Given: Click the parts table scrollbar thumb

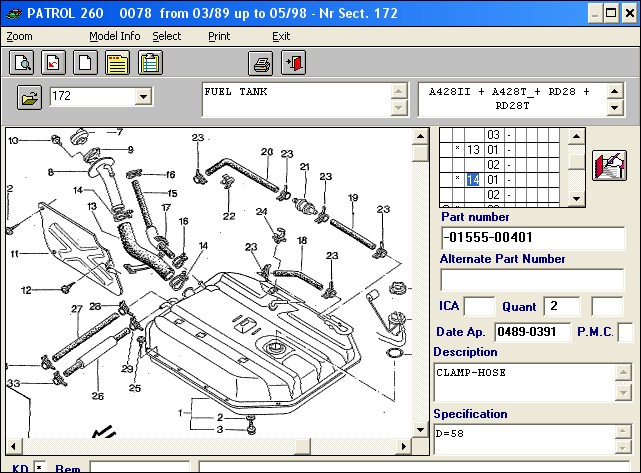Looking at the screenshot, I should pos(576,162).
